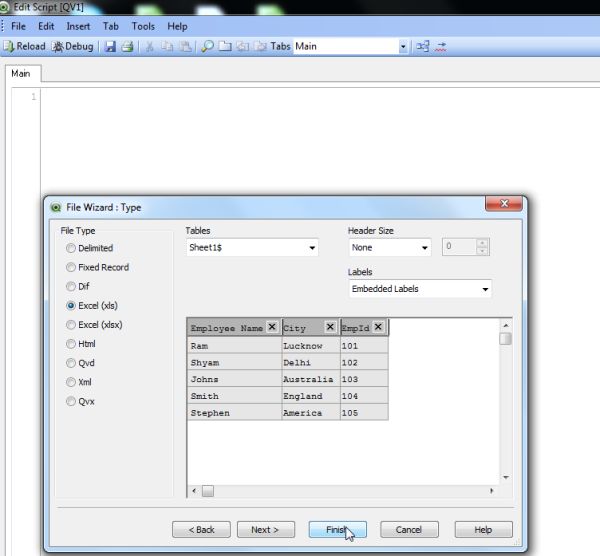Click the Finish button
The width and height of the screenshot is (600, 556).
[338, 530]
